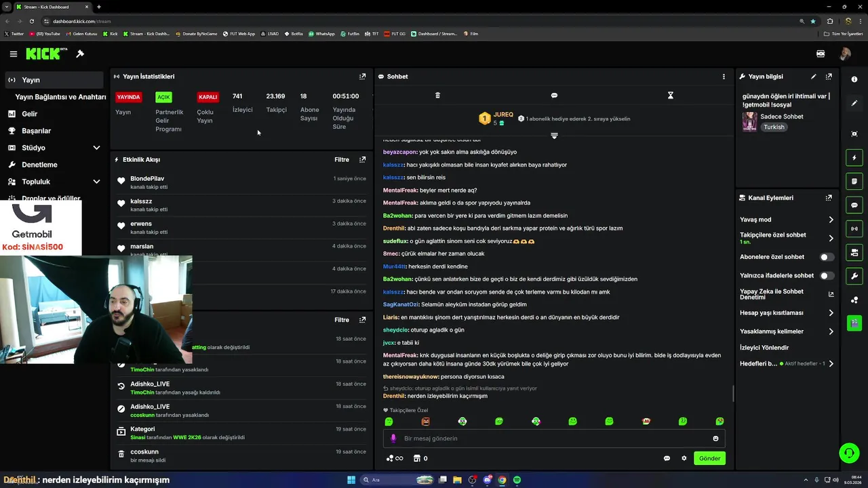Click the broadcast signal icon in right sidebar
This screenshot has height=488, width=868.
click(854, 229)
